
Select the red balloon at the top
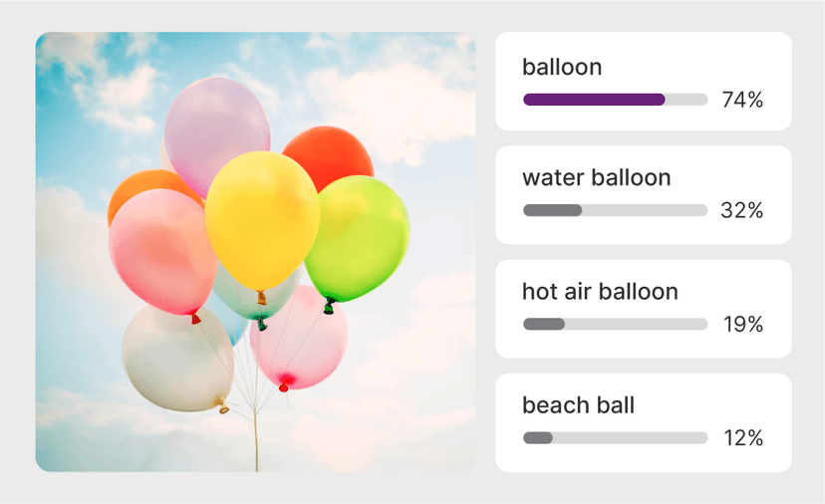(331, 154)
